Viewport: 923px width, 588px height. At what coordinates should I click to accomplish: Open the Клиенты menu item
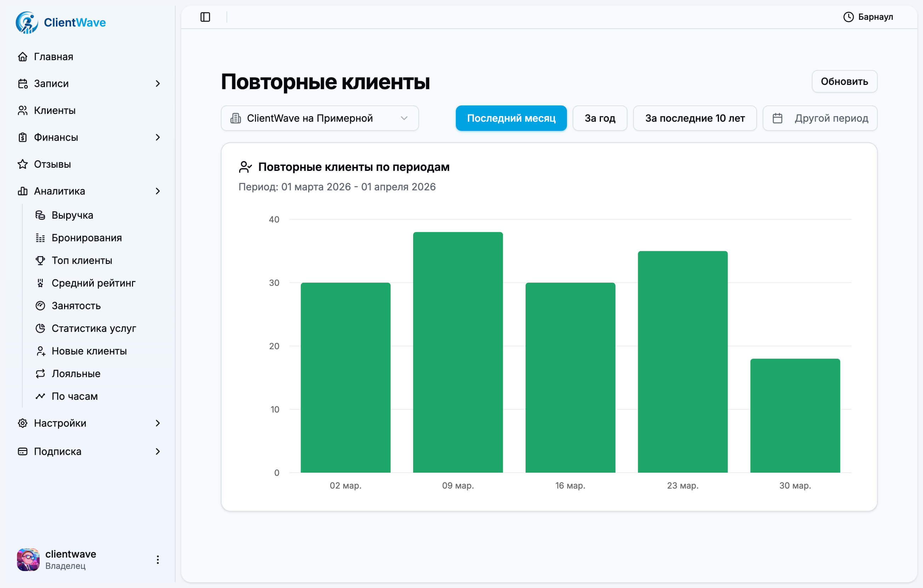[55, 111]
